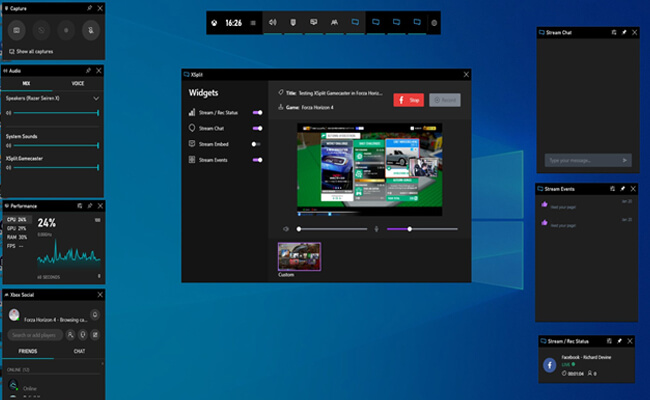The height and width of the screenshot is (400, 650).
Task: Enable the Stream Embed widget switch
Action: point(256,144)
